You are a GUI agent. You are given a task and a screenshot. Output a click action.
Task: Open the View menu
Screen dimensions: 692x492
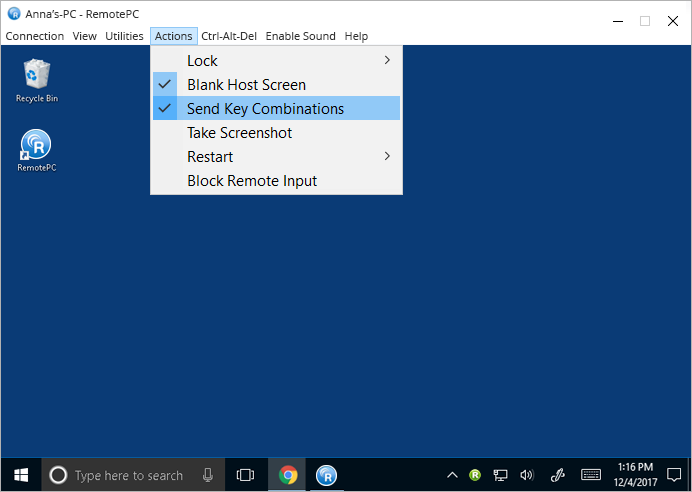(x=84, y=36)
